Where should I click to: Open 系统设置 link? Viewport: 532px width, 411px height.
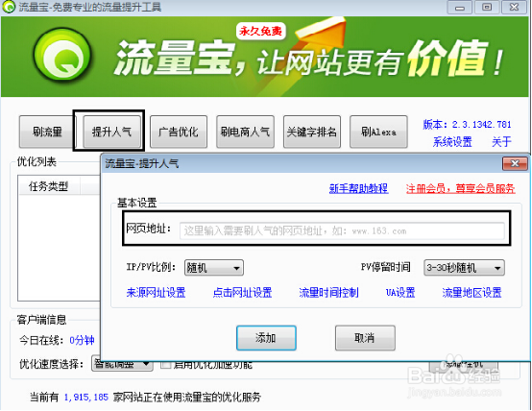pos(452,142)
